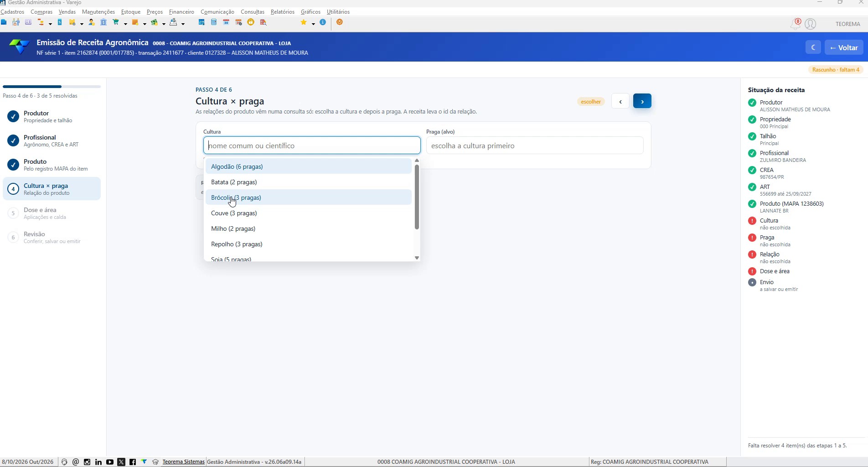This screenshot has width=868, height=467.
Task: Expand the favorites star dropdown arrow
Action: [x=314, y=24]
